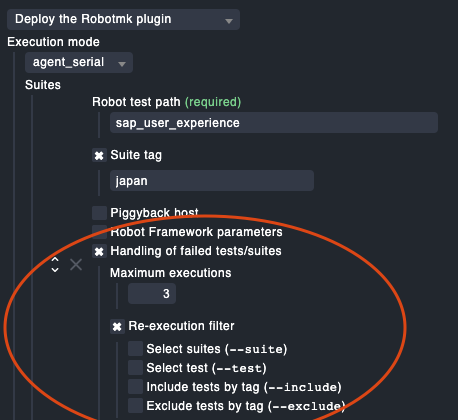Screen dimensions: 458x420
Task: Click the dropdown arrow next to agent_serial
Action: tap(122, 64)
